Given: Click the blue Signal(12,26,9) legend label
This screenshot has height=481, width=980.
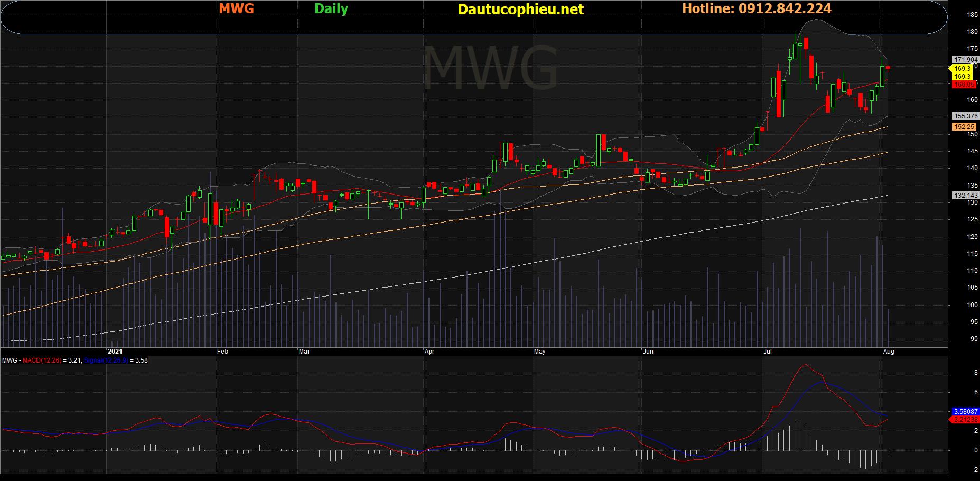Looking at the screenshot, I should tap(106, 360).
